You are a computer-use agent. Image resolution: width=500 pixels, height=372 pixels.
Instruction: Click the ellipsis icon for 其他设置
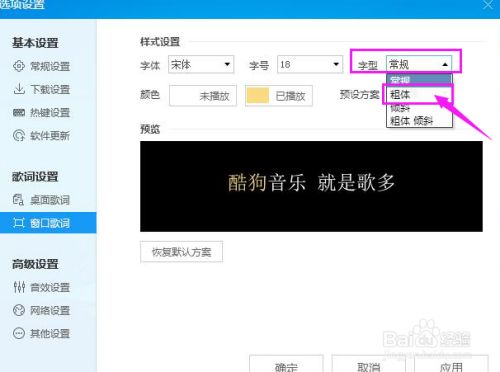point(19,333)
